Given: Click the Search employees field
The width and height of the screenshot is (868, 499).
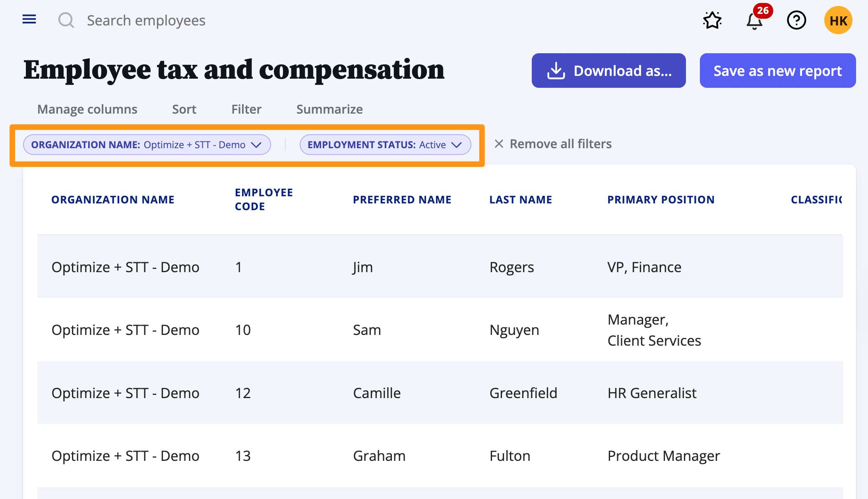Looking at the screenshot, I should (146, 20).
